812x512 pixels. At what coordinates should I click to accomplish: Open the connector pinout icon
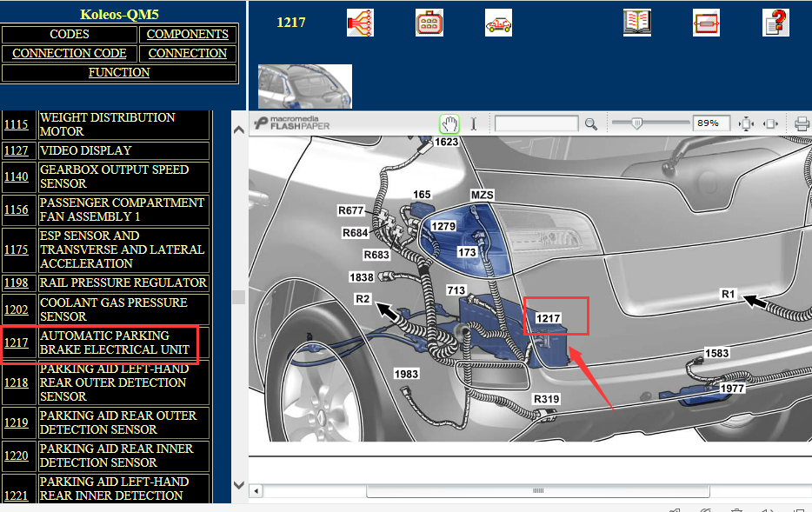point(429,23)
